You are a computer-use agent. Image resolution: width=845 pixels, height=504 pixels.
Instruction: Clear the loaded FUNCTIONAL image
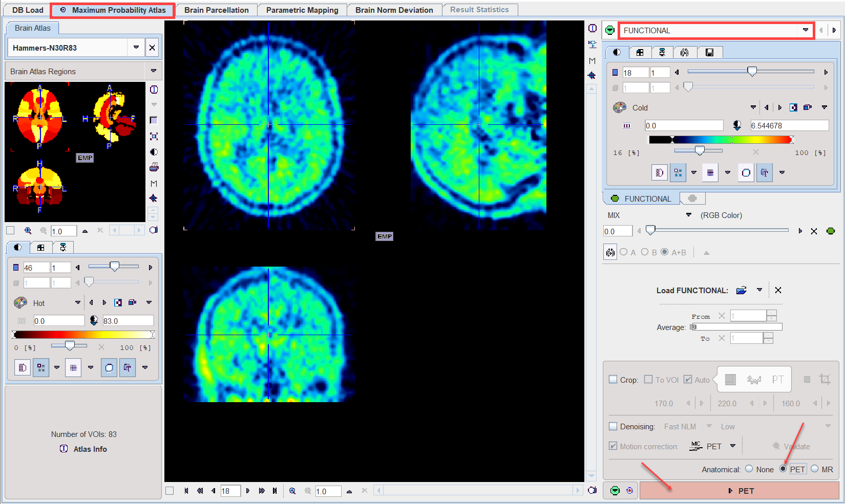pos(778,290)
